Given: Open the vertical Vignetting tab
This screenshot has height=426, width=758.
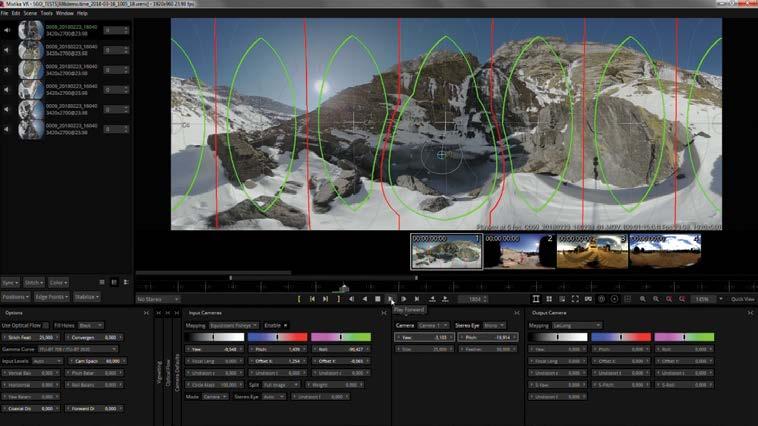Looking at the screenshot, I should pos(159,372).
